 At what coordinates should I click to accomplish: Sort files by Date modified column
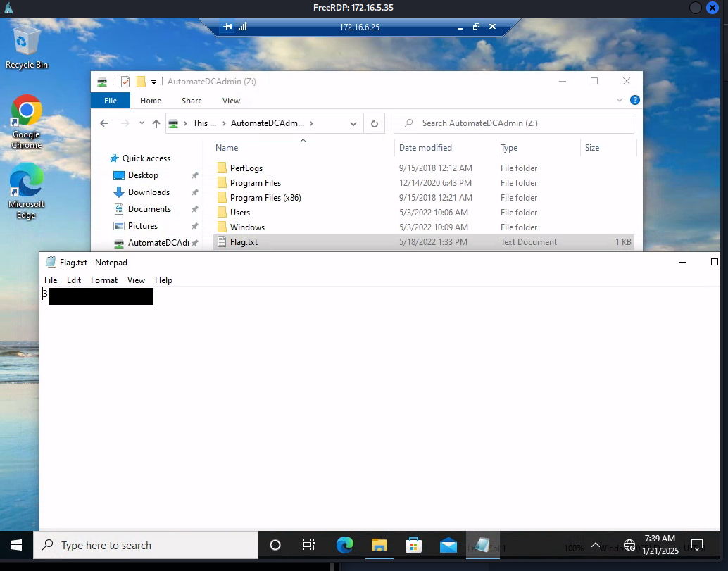pos(425,148)
